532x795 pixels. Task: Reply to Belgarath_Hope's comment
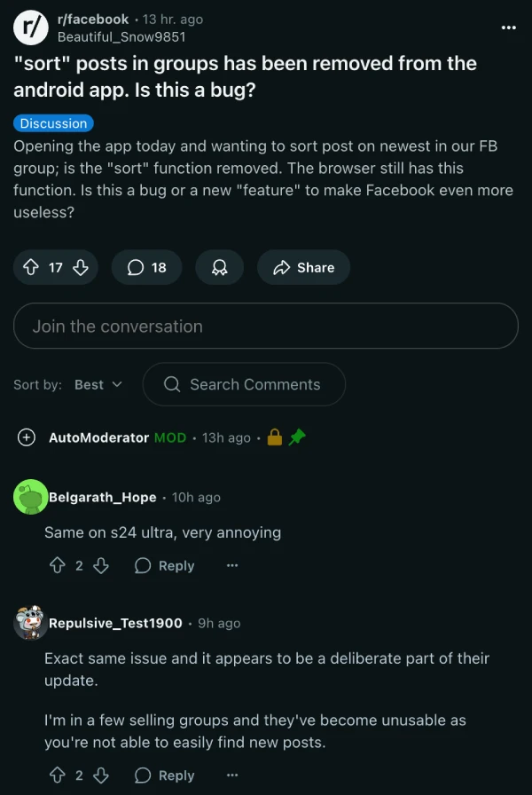coord(164,565)
